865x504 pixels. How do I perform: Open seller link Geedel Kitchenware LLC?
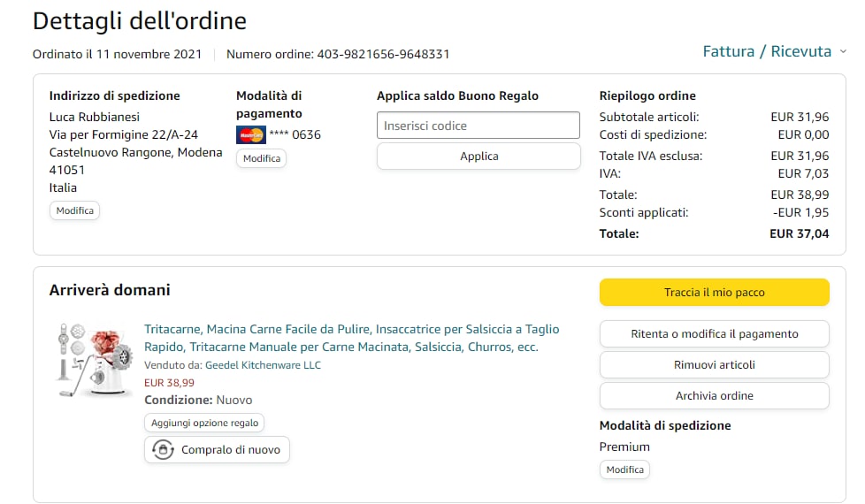click(x=263, y=365)
